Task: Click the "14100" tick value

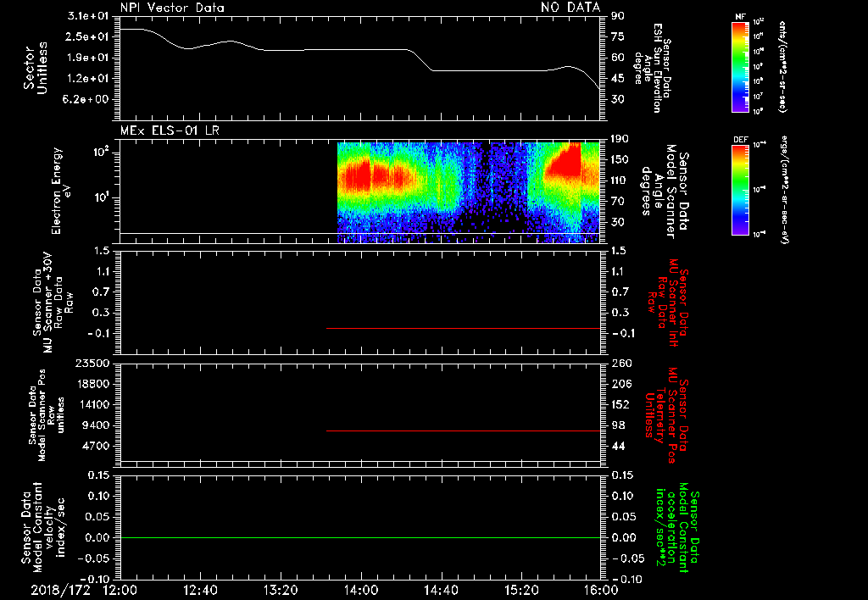Action: click(x=92, y=404)
